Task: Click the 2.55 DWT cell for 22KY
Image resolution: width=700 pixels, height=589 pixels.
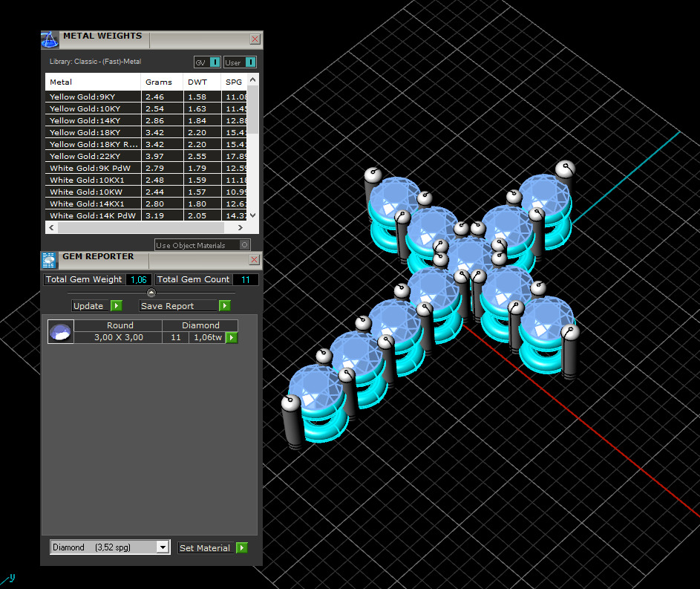Action: (x=202, y=156)
